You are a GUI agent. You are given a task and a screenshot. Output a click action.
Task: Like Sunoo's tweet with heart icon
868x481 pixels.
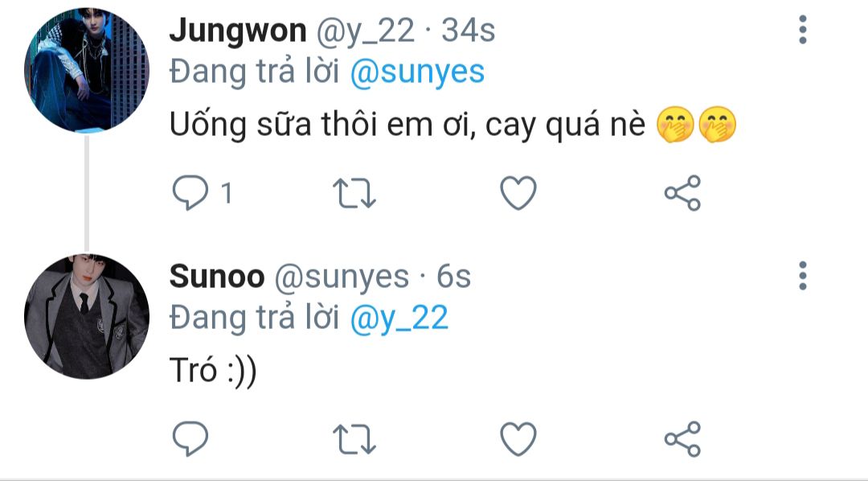pos(518,439)
